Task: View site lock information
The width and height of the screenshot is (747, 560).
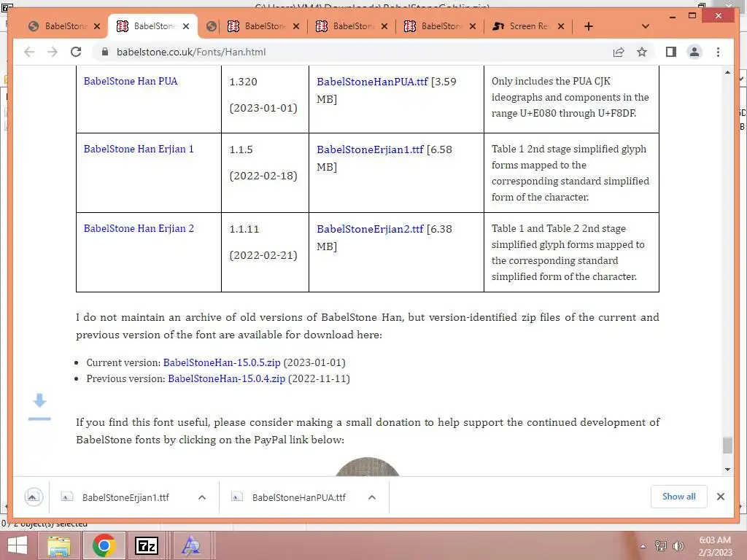Action: 105,52
